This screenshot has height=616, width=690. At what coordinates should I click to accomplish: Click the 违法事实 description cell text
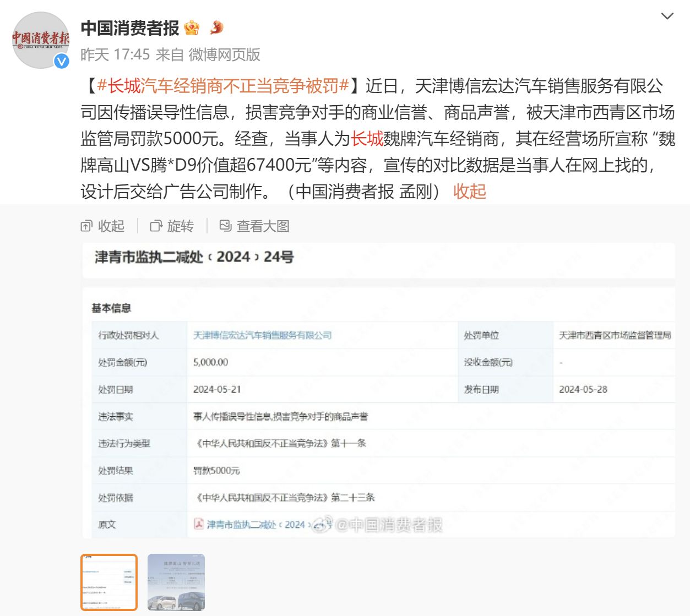(280, 417)
